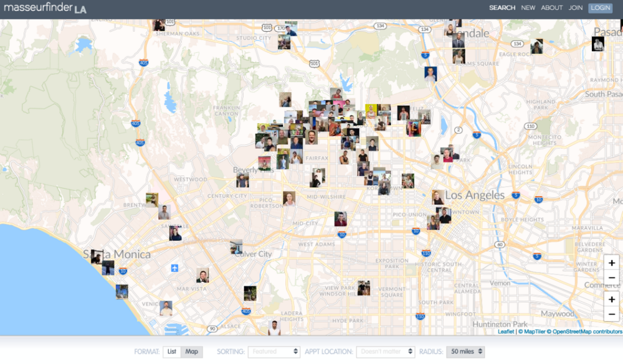Select SEARCH in the navigation bar
Screen dimensions: 623x364
click(502, 7)
